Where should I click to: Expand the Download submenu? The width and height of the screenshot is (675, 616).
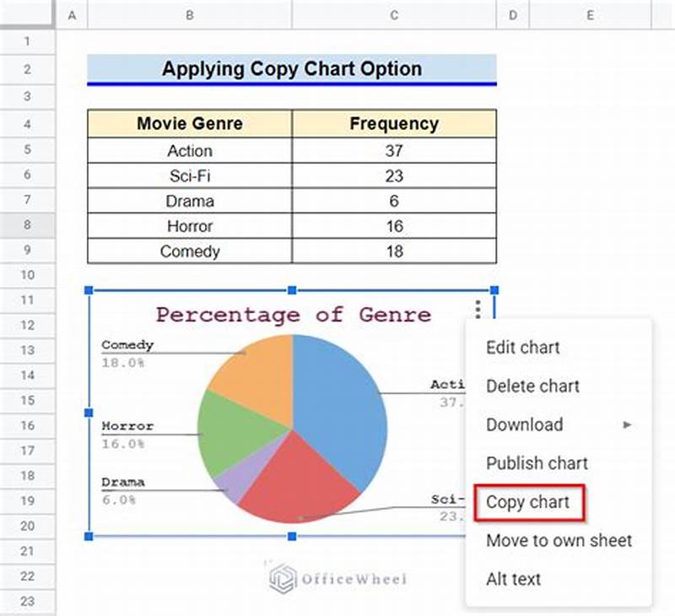[525, 424]
